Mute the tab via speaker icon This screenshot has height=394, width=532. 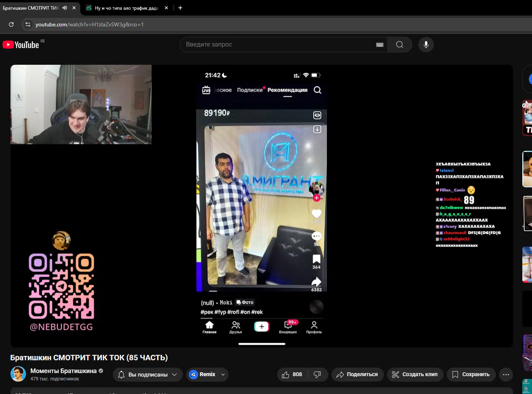point(65,8)
